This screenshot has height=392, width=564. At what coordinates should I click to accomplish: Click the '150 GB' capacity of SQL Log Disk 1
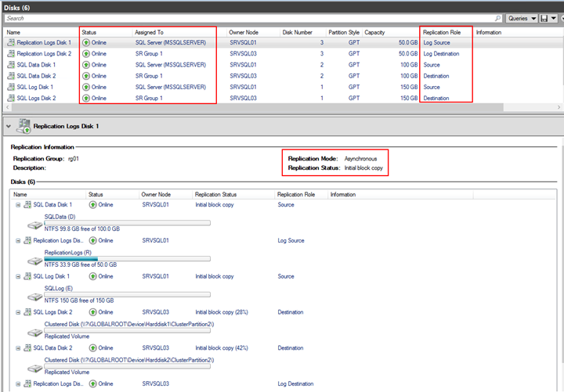click(409, 87)
